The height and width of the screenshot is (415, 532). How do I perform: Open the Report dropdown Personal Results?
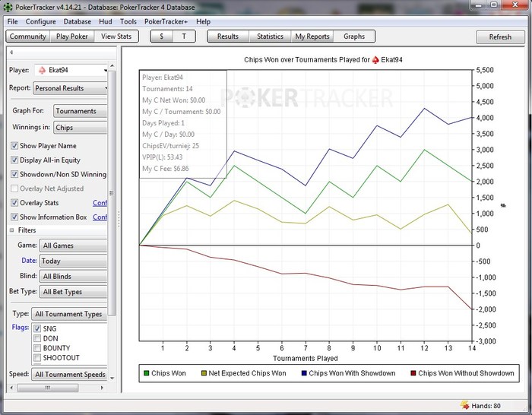[x=70, y=88]
